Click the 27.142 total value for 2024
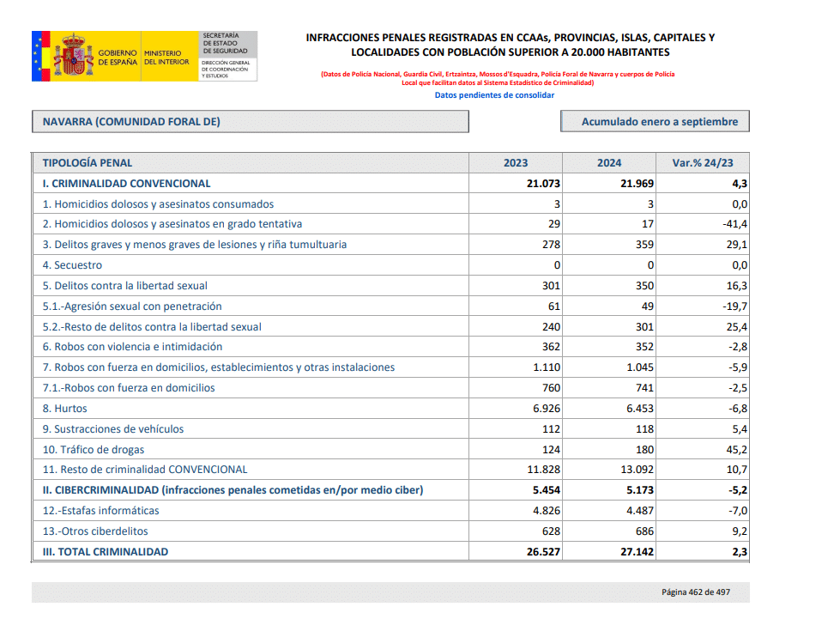The width and height of the screenshot is (840, 619). [636, 552]
